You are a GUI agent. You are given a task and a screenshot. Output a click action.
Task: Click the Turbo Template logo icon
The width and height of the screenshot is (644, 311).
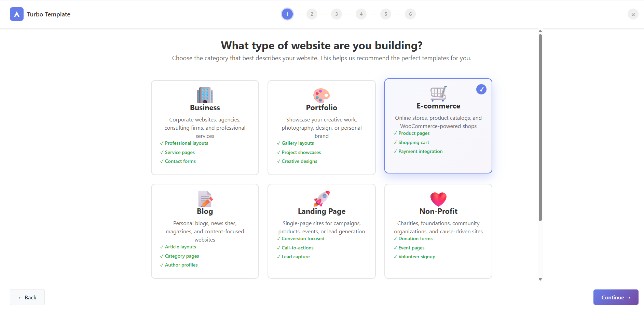(17, 14)
